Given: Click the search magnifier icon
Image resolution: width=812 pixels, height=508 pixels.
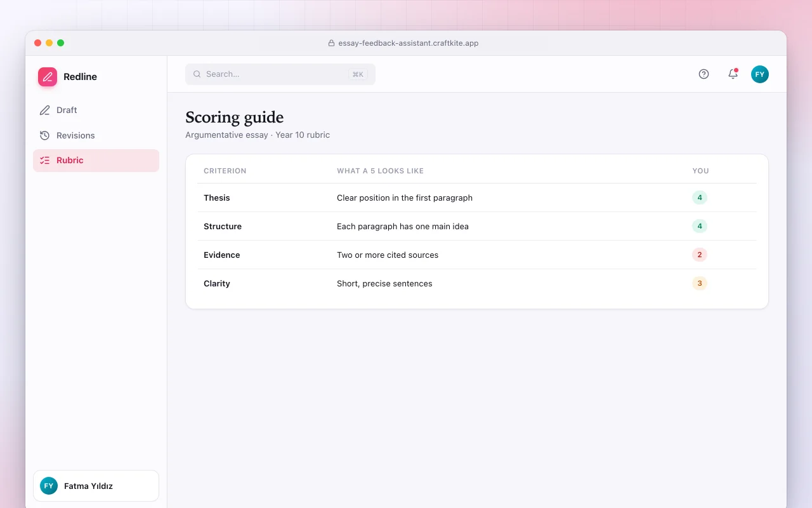Looking at the screenshot, I should coord(197,74).
